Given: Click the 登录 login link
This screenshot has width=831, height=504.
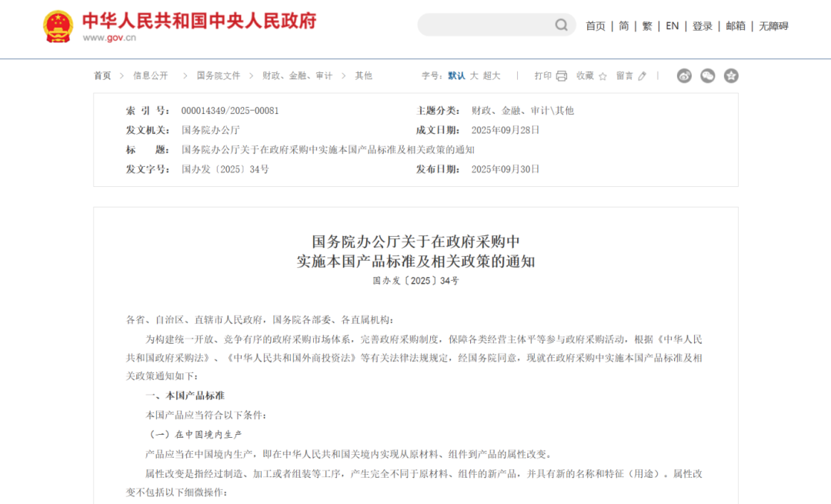Looking at the screenshot, I should (702, 25).
